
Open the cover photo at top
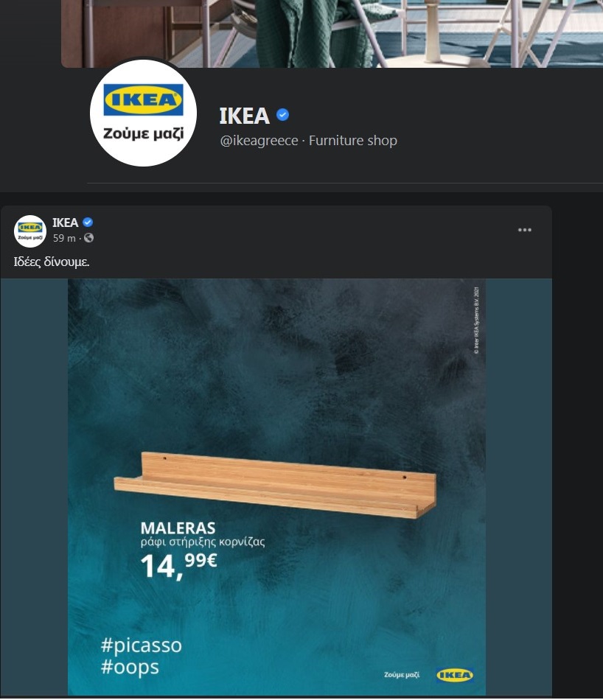click(332, 33)
